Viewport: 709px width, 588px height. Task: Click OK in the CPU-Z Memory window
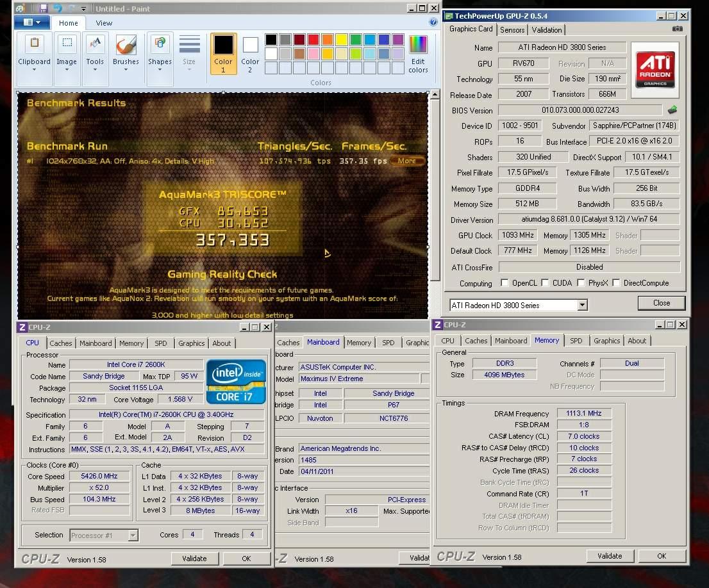(662, 556)
